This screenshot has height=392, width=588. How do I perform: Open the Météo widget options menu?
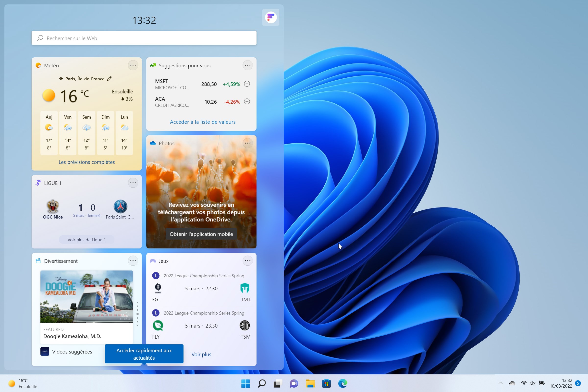pos(133,65)
